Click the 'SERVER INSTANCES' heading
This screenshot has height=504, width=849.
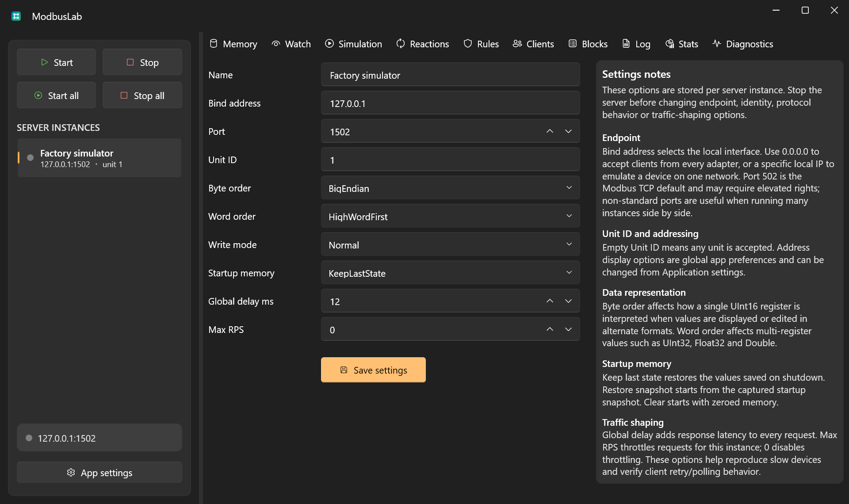[x=58, y=128]
